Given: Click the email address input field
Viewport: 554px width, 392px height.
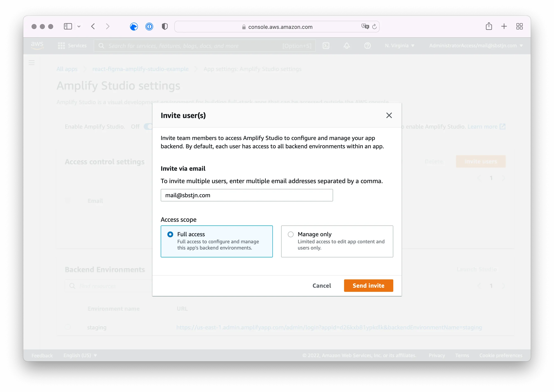Looking at the screenshot, I should click(247, 195).
